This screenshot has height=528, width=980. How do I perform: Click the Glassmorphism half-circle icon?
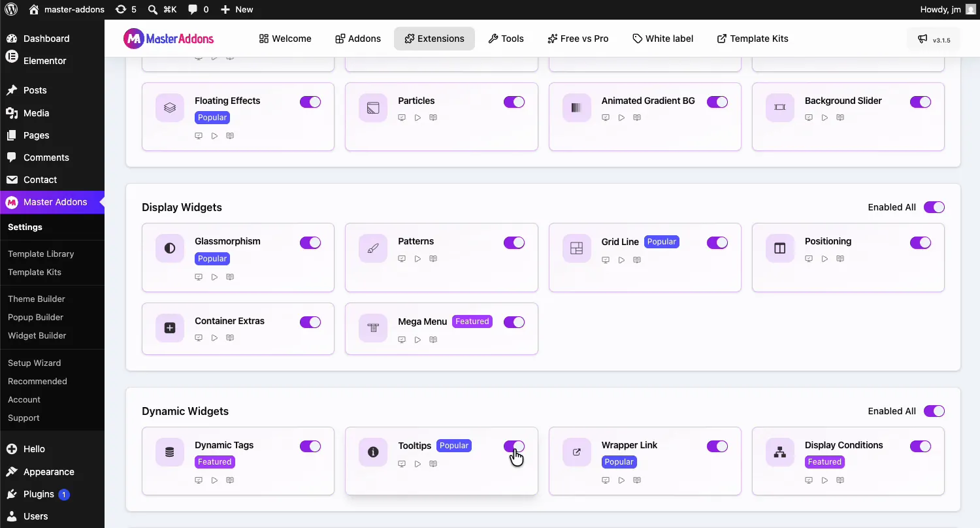170,248
